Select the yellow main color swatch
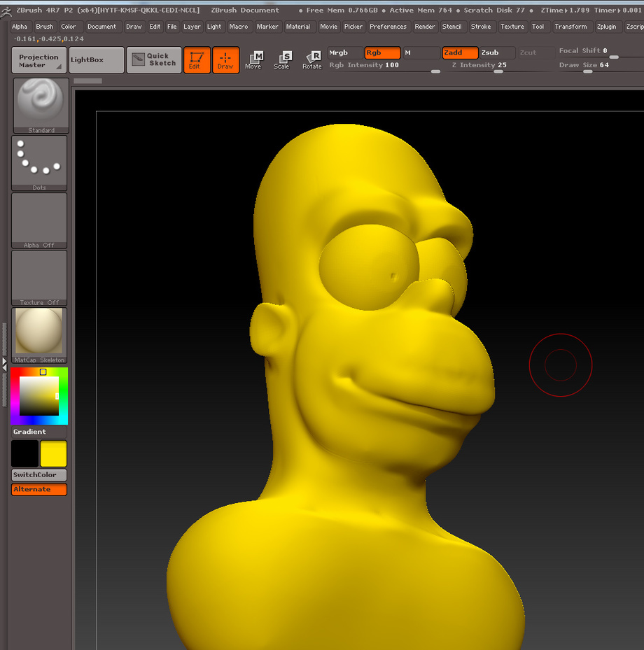This screenshot has height=650, width=644. point(53,453)
